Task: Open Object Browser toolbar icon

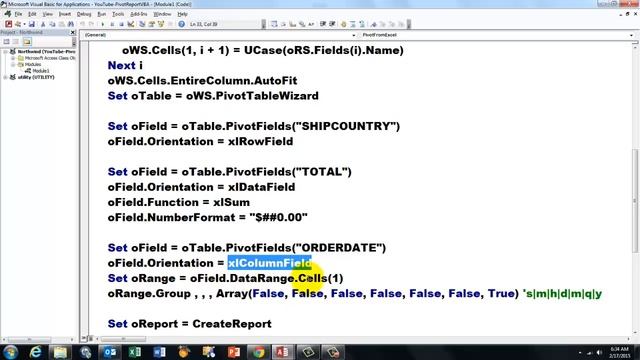Action: (161, 24)
